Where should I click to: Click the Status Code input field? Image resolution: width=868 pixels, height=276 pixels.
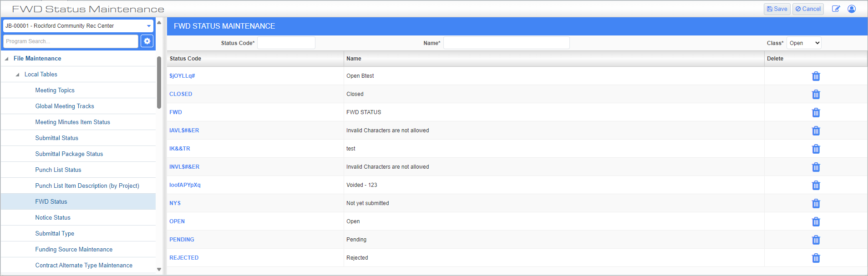click(x=286, y=43)
